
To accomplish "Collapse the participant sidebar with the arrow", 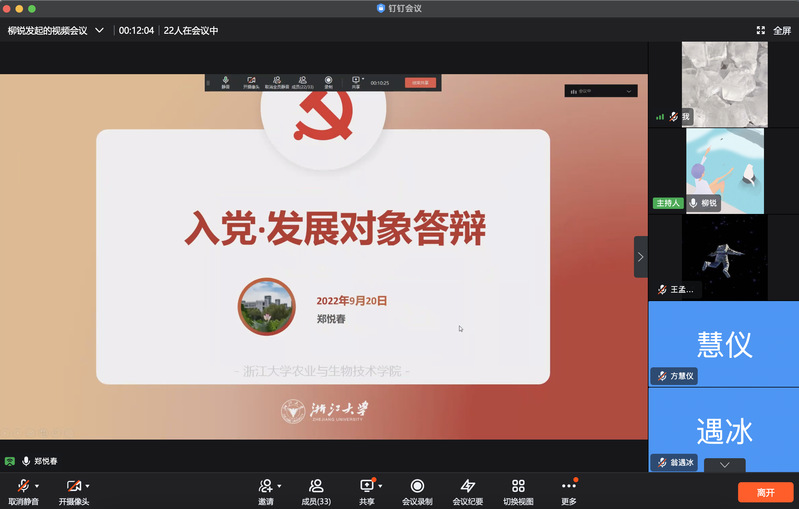I will 641,257.
